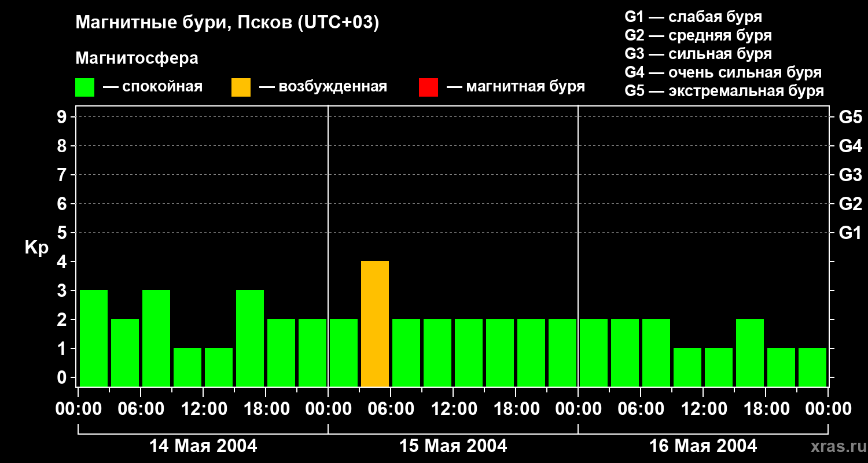
Task: Select the first green bar on 14 May
Action: pyautogui.click(x=94, y=338)
